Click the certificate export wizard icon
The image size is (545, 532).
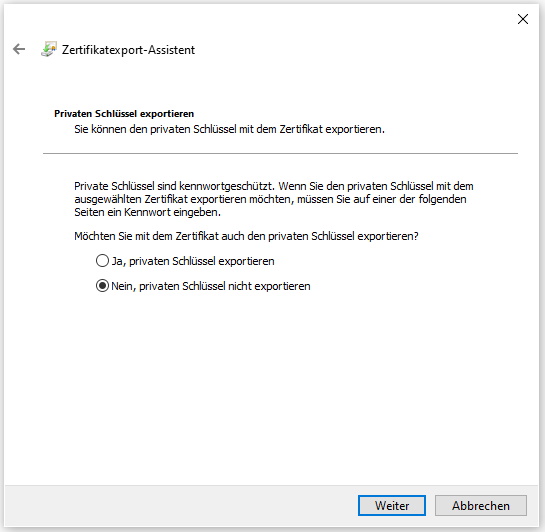[x=49, y=49]
